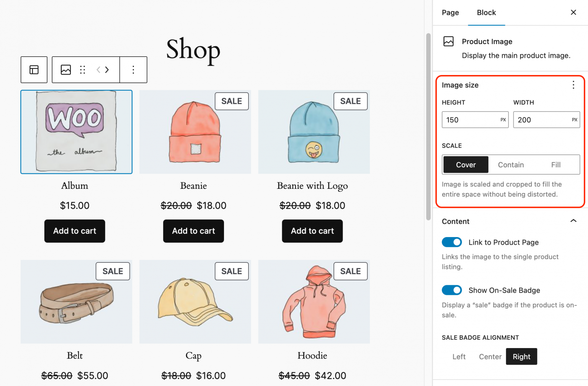Disable Link to Product Page

coord(452,242)
